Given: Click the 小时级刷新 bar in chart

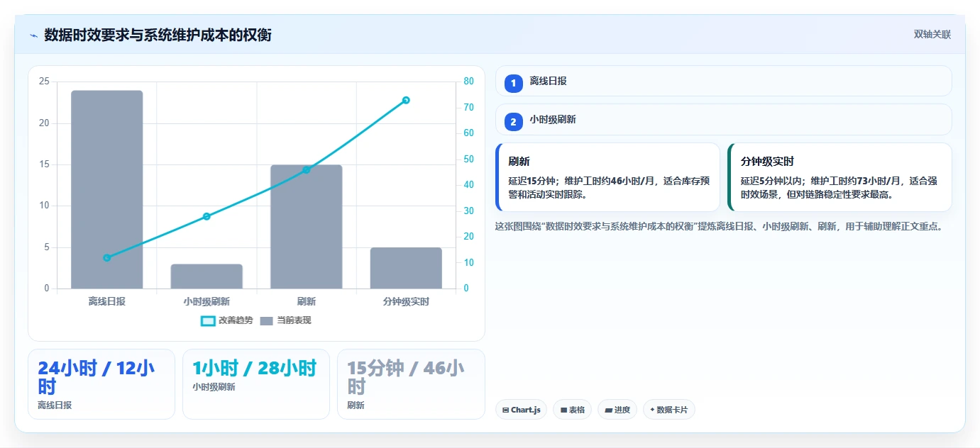Looking at the screenshot, I should (207, 276).
